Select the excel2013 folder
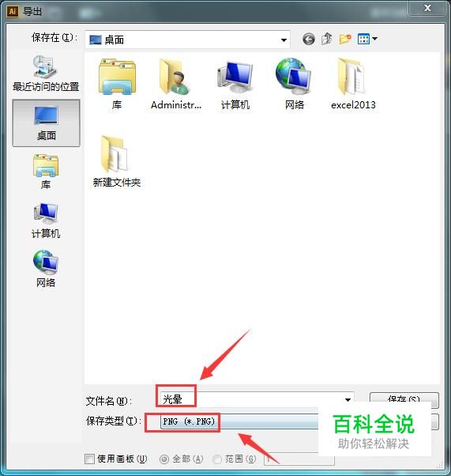This screenshot has height=476, width=451. (x=353, y=84)
